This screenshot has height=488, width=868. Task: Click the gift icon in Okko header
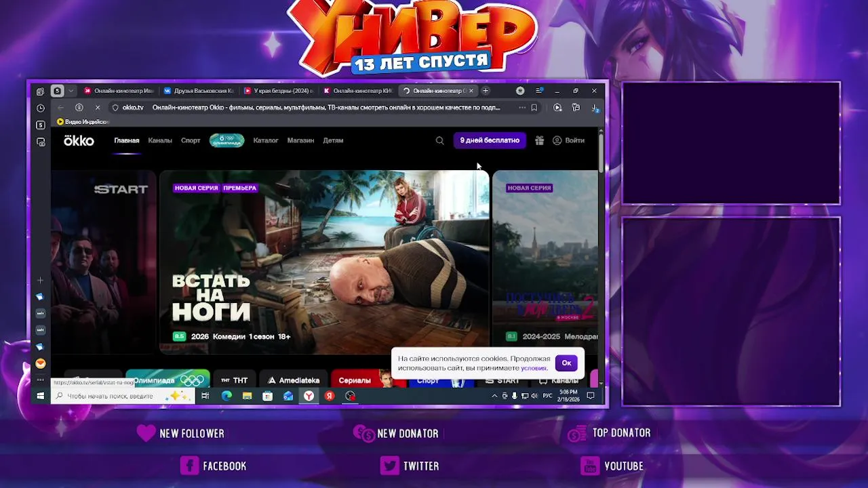tap(539, 140)
